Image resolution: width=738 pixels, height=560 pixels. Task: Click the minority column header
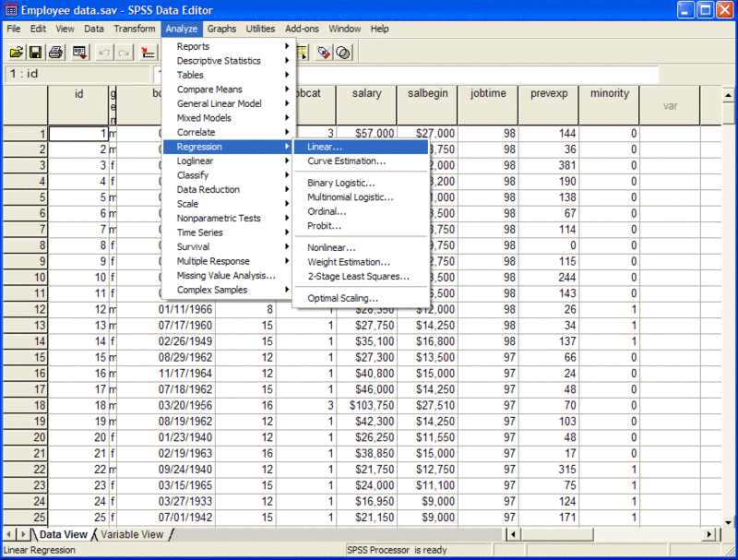click(610, 94)
